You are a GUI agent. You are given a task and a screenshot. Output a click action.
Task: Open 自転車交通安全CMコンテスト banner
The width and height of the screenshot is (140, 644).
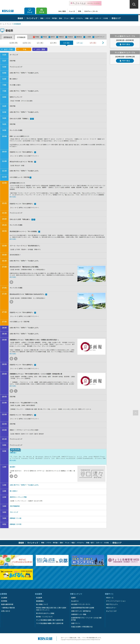coord(88,560)
